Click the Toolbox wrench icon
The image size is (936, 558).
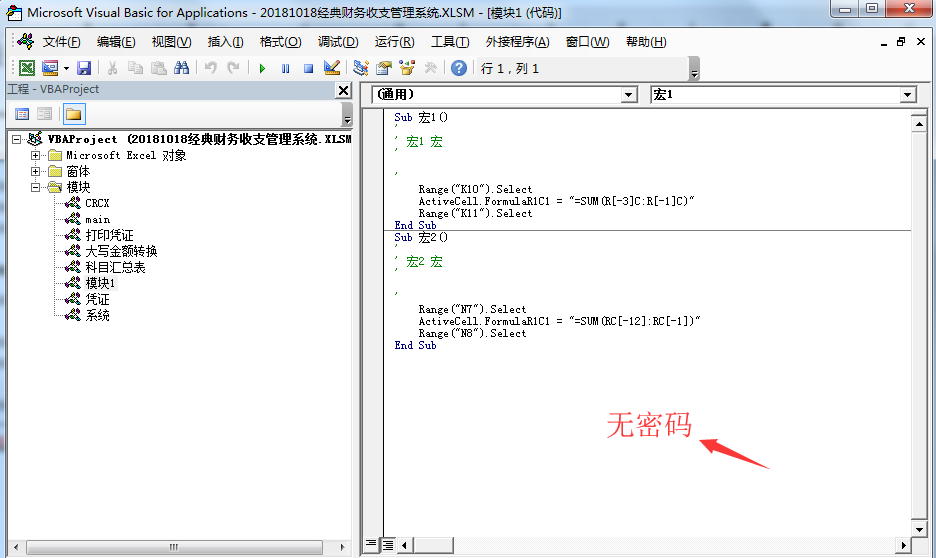tap(430, 68)
